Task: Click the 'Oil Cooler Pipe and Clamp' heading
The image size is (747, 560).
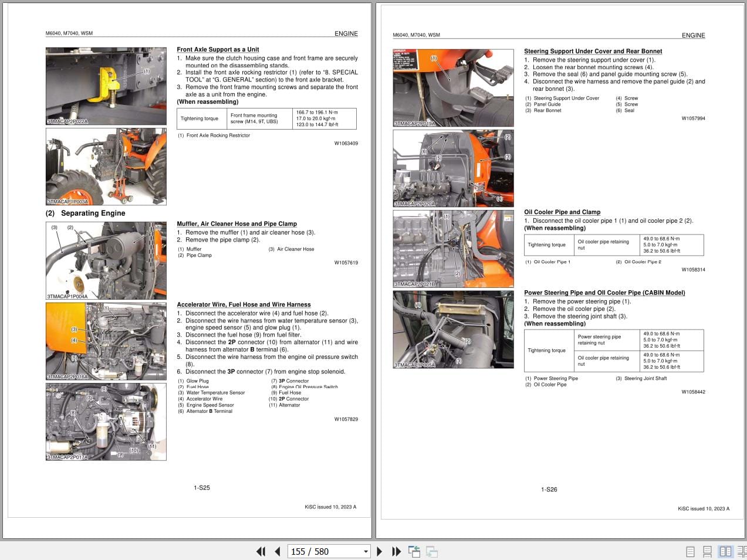Action: click(562, 212)
